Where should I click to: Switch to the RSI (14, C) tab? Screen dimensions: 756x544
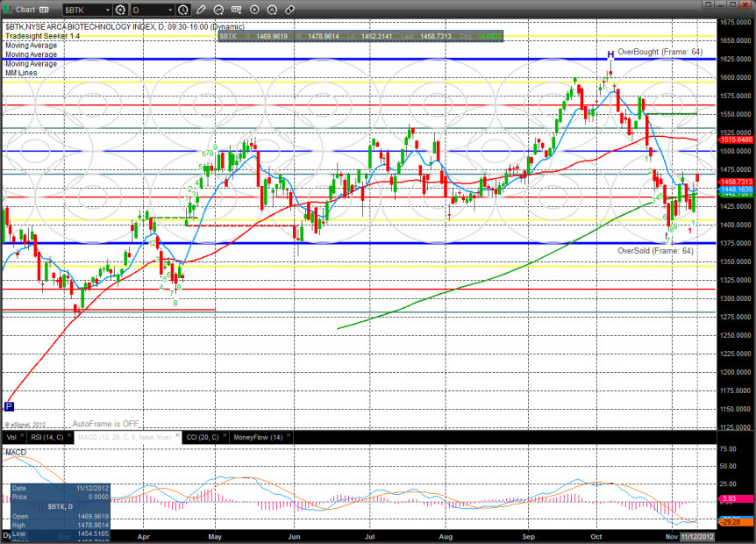pos(46,437)
